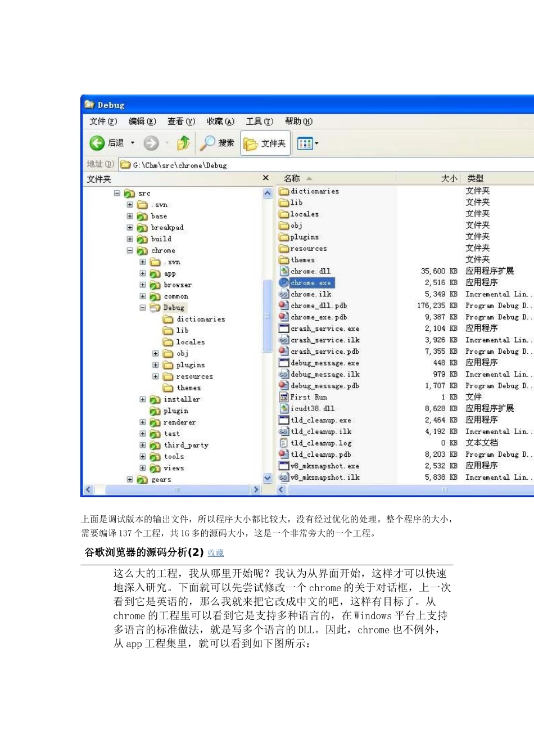
Task: Expand the build folder node
Action: [x=130, y=238]
